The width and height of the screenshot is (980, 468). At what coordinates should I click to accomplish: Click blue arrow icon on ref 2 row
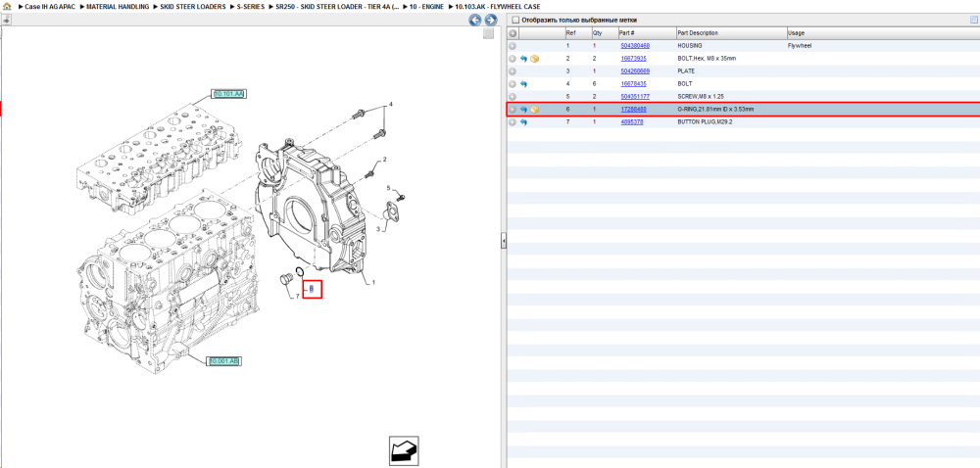(523, 59)
